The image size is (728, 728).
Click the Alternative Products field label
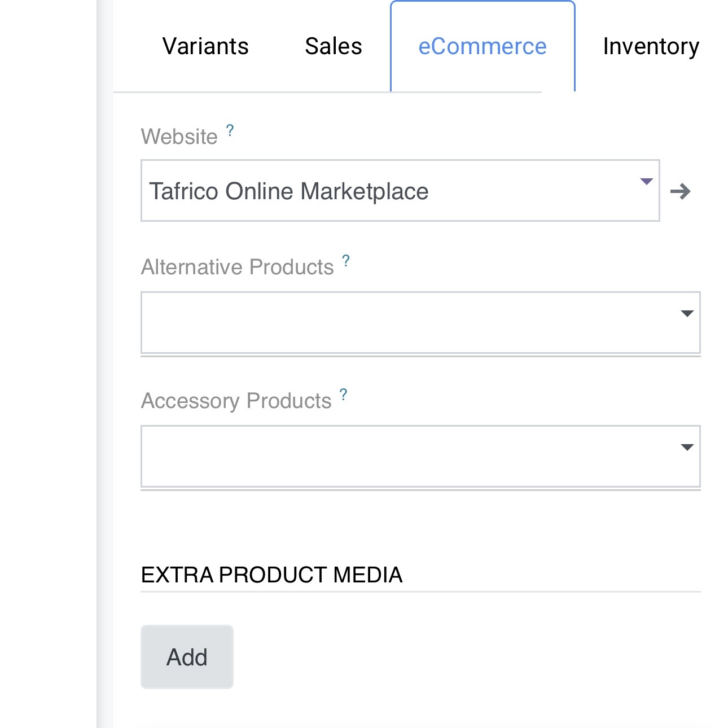coord(237,267)
